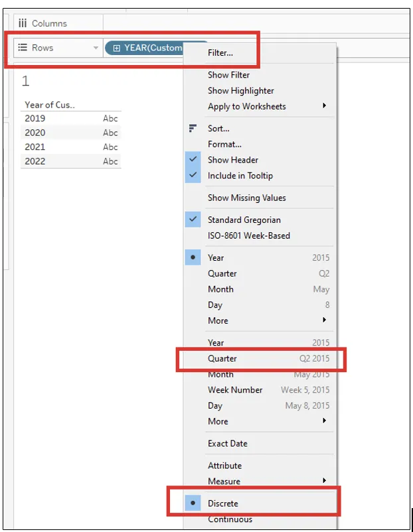Image resolution: width=413 pixels, height=532 pixels.
Task: Click the Format... menu option
Action: click(224, 144)
